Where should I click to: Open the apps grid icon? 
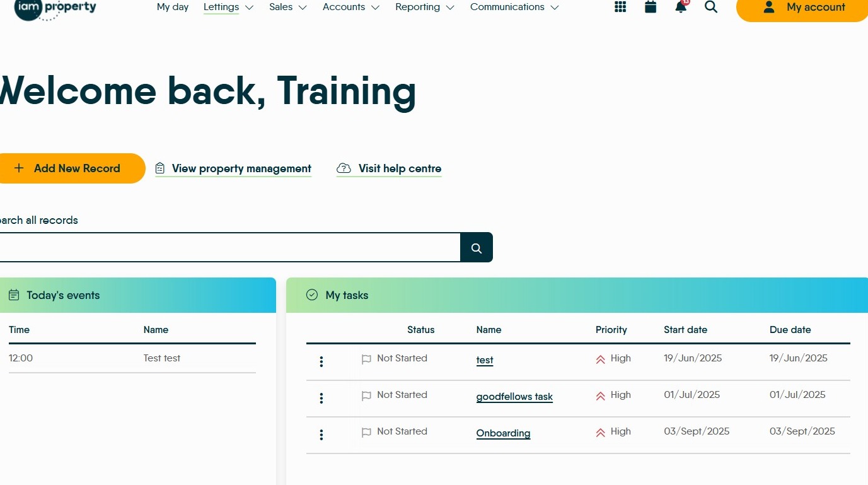(620, 7)
